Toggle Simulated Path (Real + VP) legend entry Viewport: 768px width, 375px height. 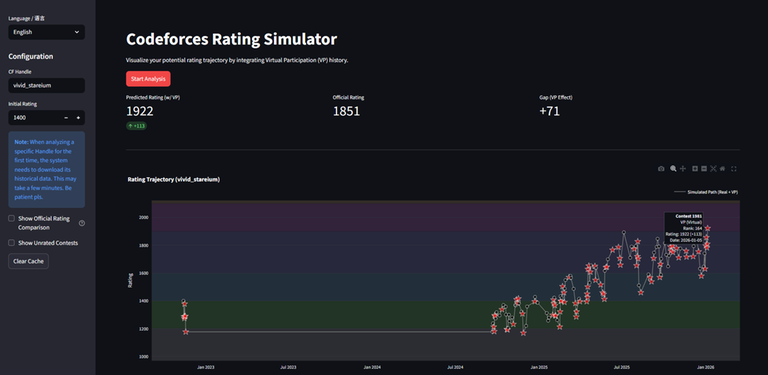click(706, 192)
